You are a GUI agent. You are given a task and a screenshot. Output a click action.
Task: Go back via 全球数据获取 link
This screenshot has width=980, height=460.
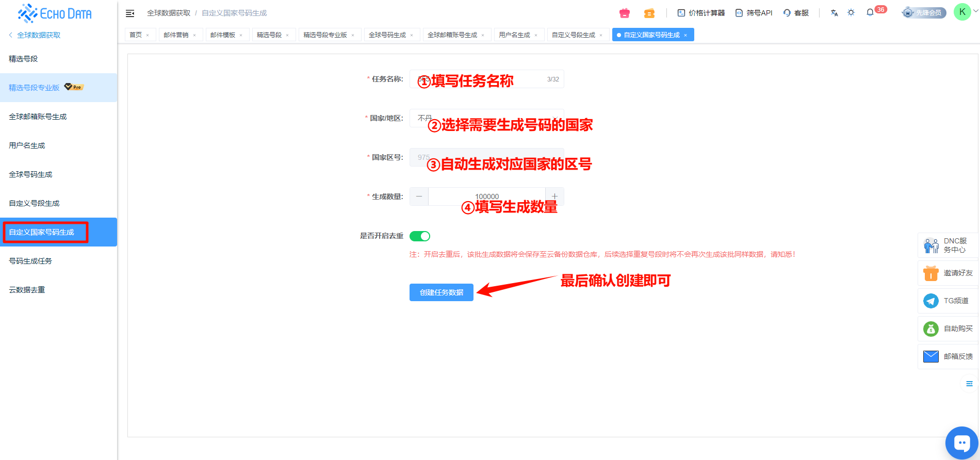coord(39,35)
